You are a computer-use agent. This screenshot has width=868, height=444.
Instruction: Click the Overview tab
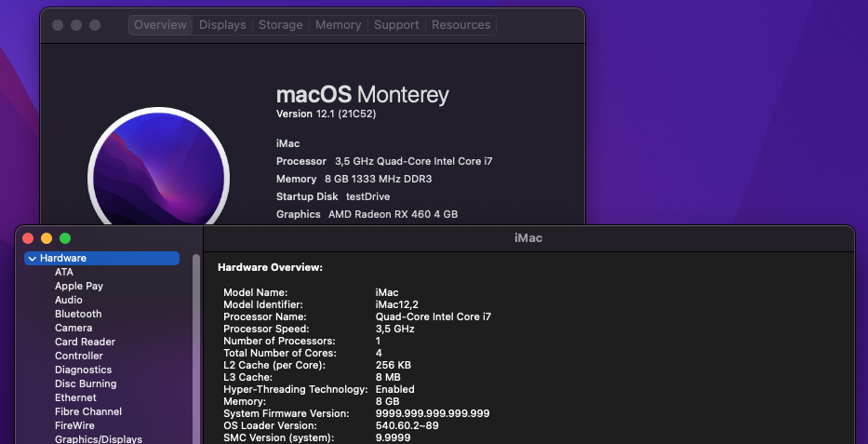point(160,25)
